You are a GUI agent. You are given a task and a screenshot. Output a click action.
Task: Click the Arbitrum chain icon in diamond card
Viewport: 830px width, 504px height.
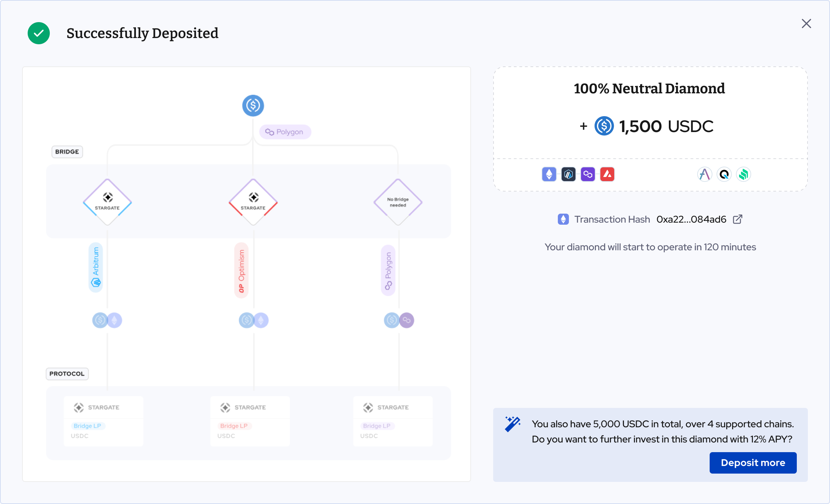568,174
